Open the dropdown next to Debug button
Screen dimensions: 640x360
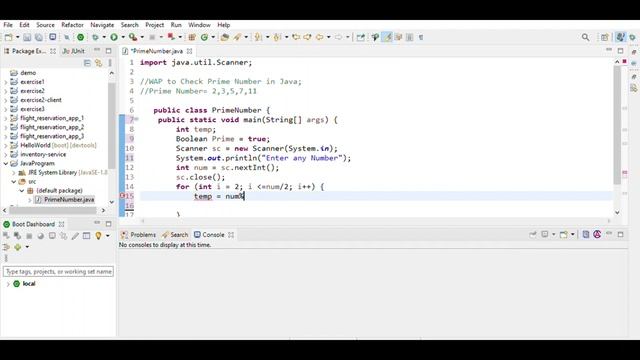104,37
